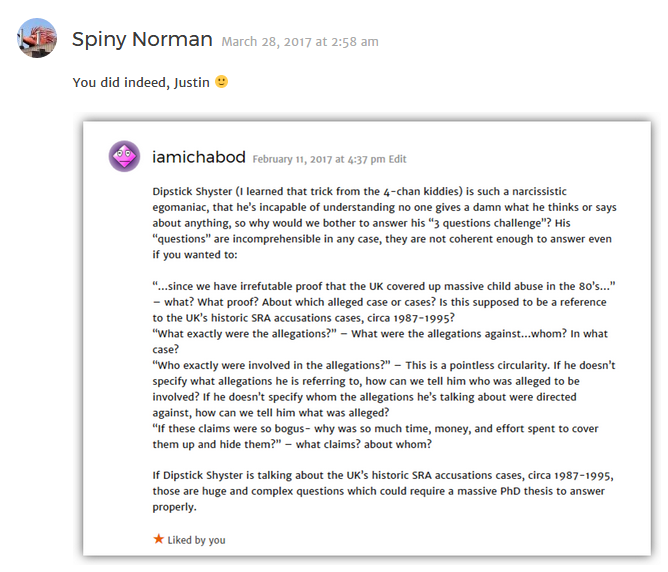Click the "Liked by you" label
Screen dimensions: 668x572
coord(196,540)
